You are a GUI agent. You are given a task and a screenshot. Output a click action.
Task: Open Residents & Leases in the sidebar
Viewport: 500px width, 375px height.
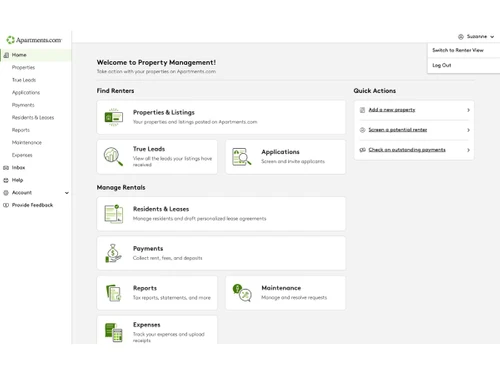[33, 117]
